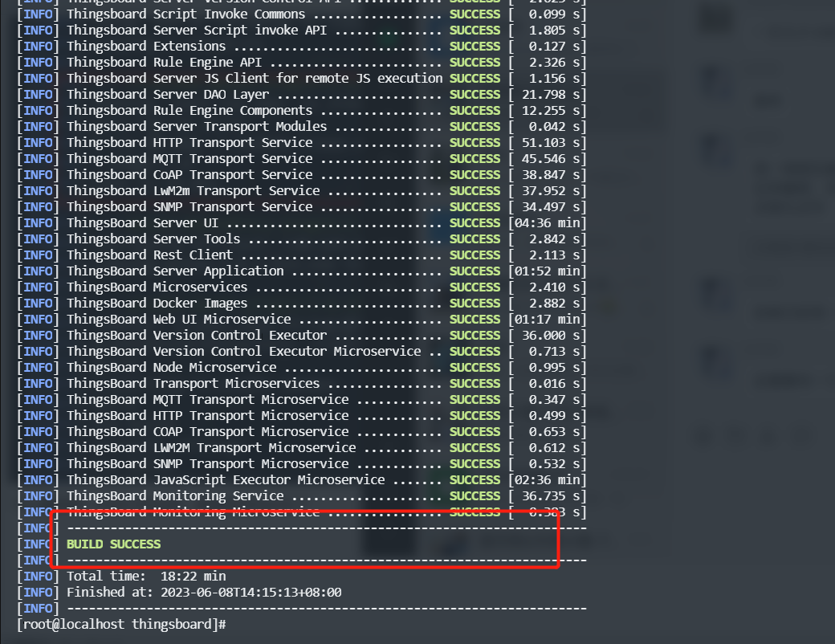Screen dimensions: 835x644
Task: Click the shell prompt '[root@localhost thingsboard]#'
Action: point(121,624)
